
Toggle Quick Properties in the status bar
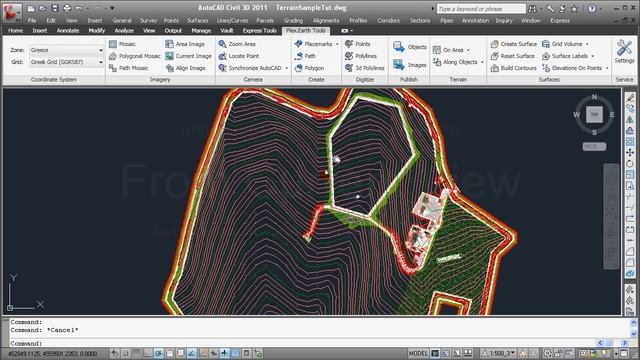pos(247,353)
